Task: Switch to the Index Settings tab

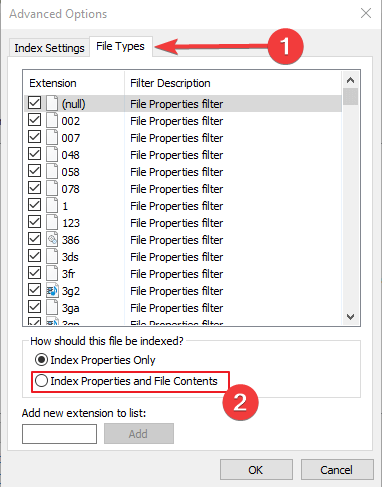Action: (49, 48)
